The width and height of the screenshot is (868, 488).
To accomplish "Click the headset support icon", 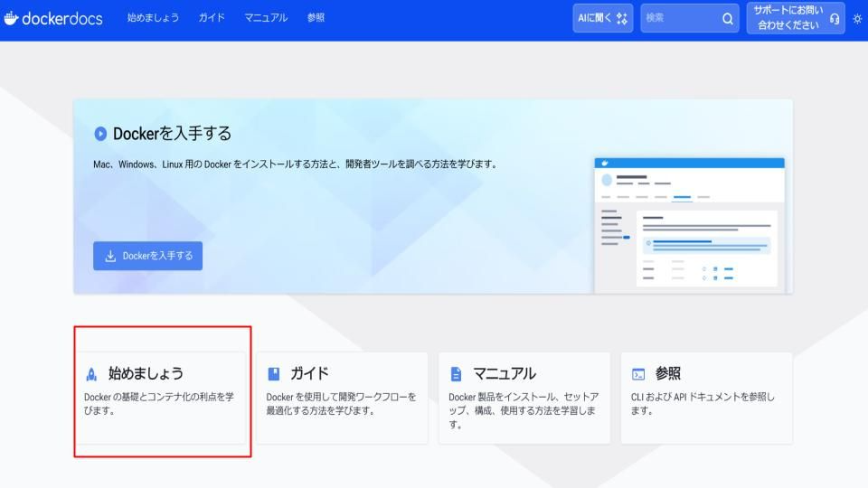I will click(834, 19).
